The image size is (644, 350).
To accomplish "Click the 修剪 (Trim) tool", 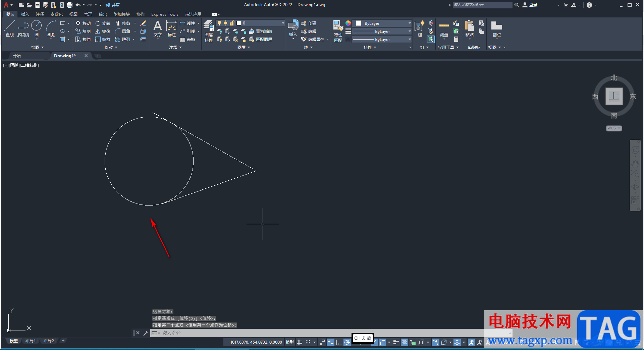I will pyautogui.click(x=123, y=23).
